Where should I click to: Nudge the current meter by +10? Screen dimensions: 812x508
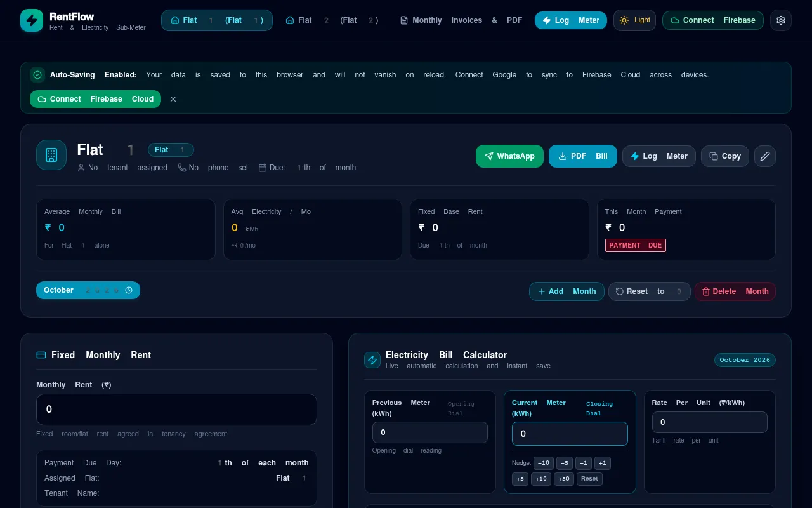pos(541,479)
